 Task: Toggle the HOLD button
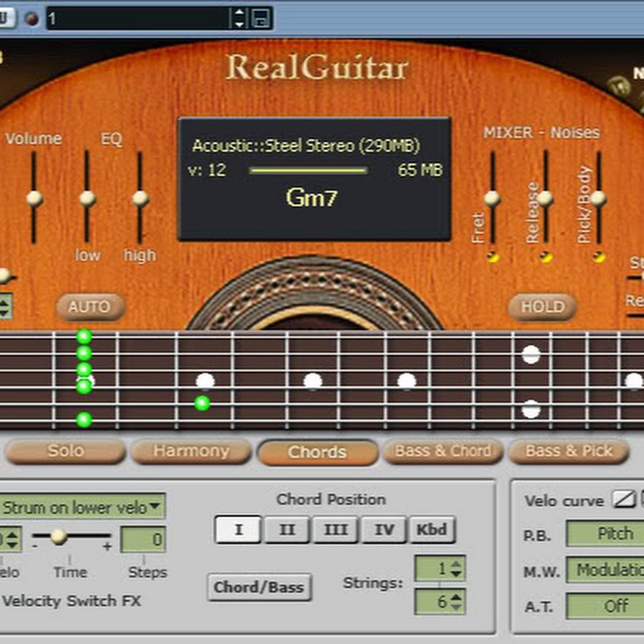pyautogui.click(x=542, y=307)
